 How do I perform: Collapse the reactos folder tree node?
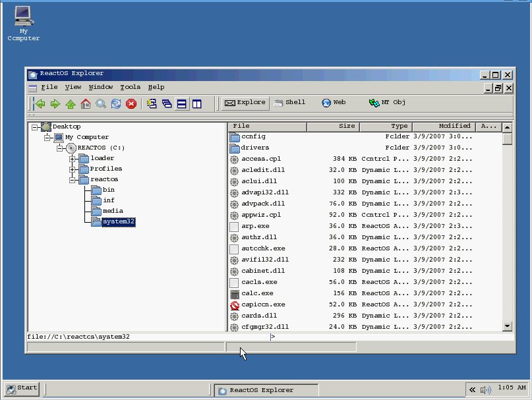coord(73,179)
